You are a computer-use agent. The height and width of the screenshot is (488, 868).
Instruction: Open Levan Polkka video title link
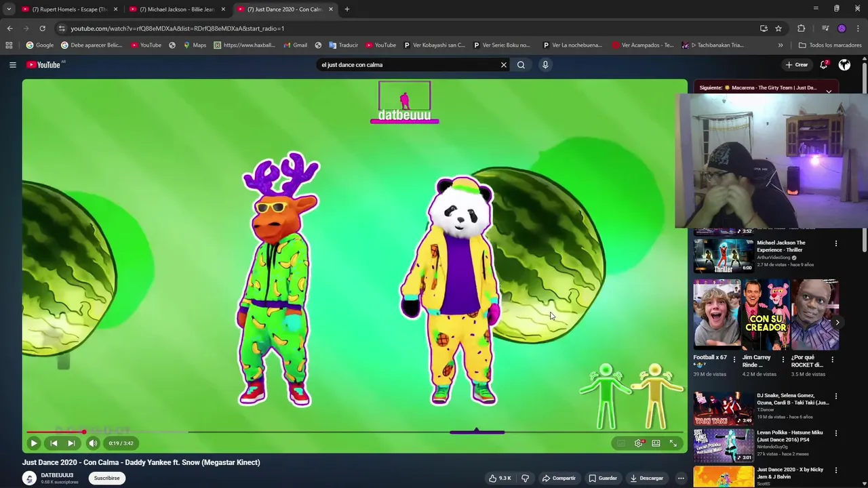pyautogui.click(x=790, y=436)
